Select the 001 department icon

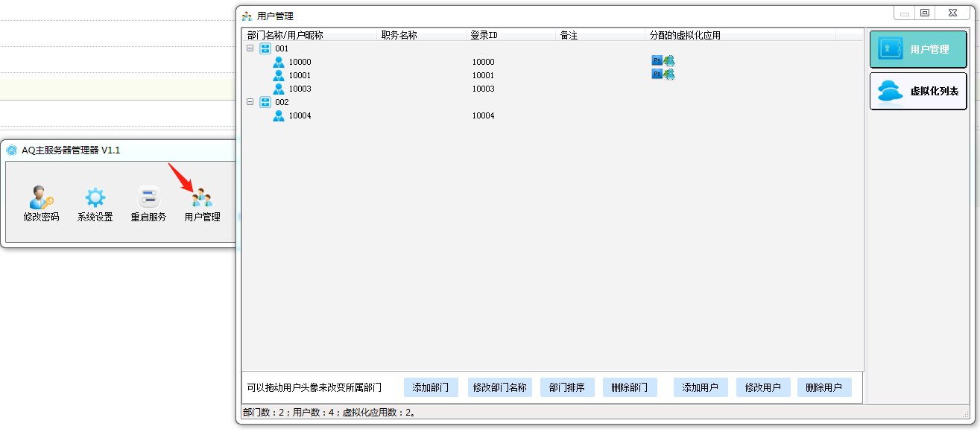tap(265, 48)
